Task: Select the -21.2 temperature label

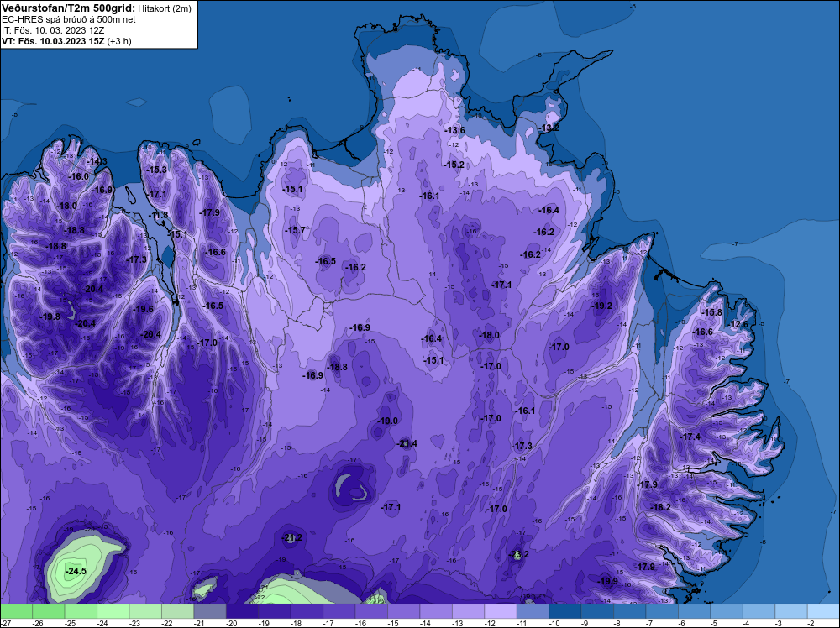Action: (x=291, y=537)
